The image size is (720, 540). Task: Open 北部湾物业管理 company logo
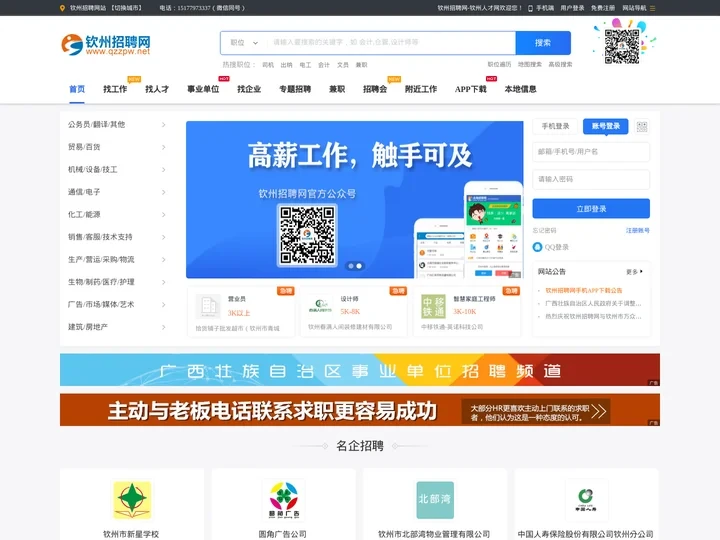(x=435, y=500)
